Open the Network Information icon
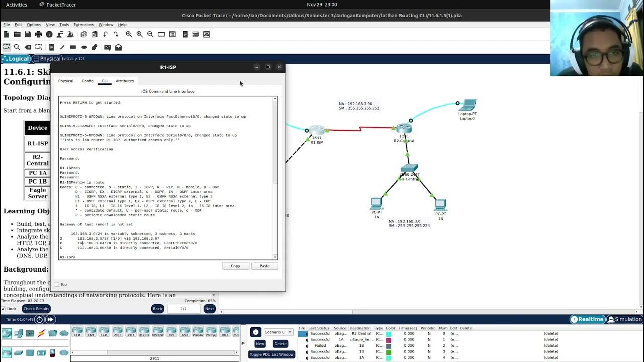 (x=49, y=34)
